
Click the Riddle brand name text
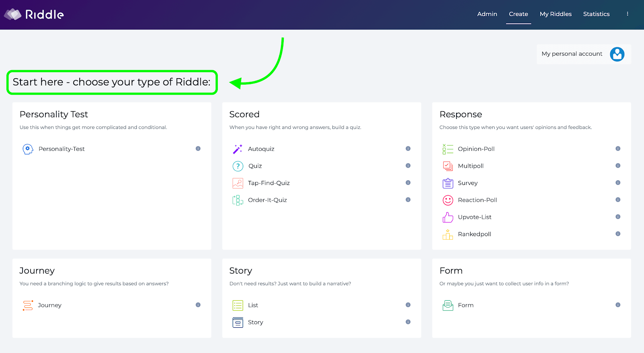coord(44,15)
